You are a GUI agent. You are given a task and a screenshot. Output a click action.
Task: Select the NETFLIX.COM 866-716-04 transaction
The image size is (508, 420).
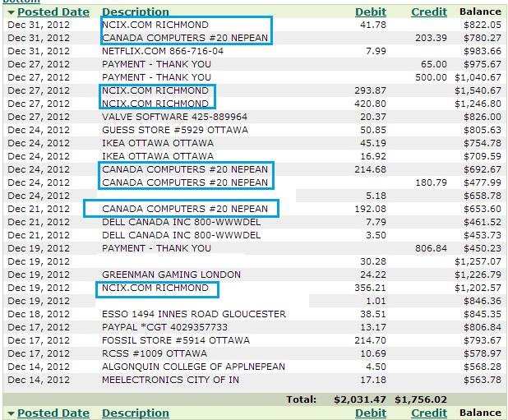click(150, 51)
